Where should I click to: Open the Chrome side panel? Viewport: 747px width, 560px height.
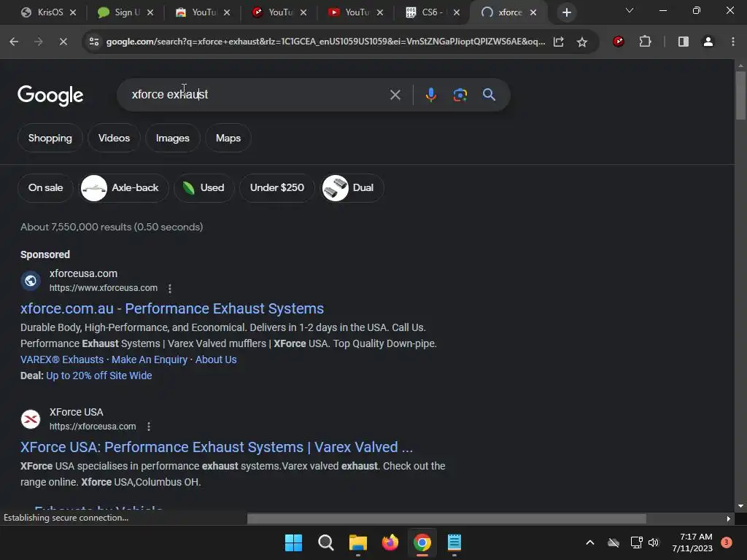[683, 42]
